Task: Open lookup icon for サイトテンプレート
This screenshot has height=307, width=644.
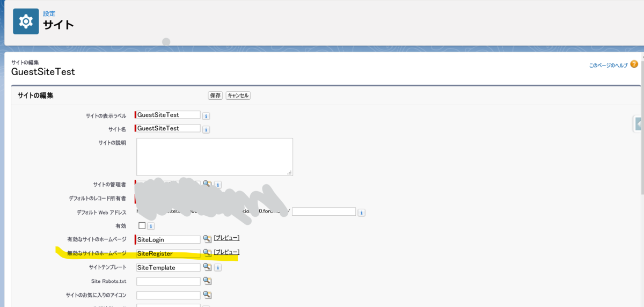Action: point(207,267)
